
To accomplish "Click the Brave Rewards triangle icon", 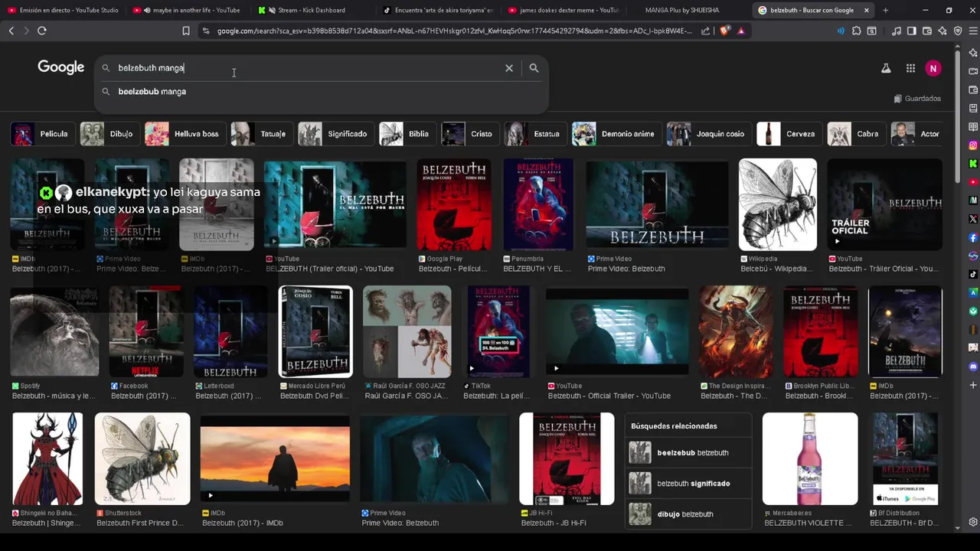I will click(741, 31).
